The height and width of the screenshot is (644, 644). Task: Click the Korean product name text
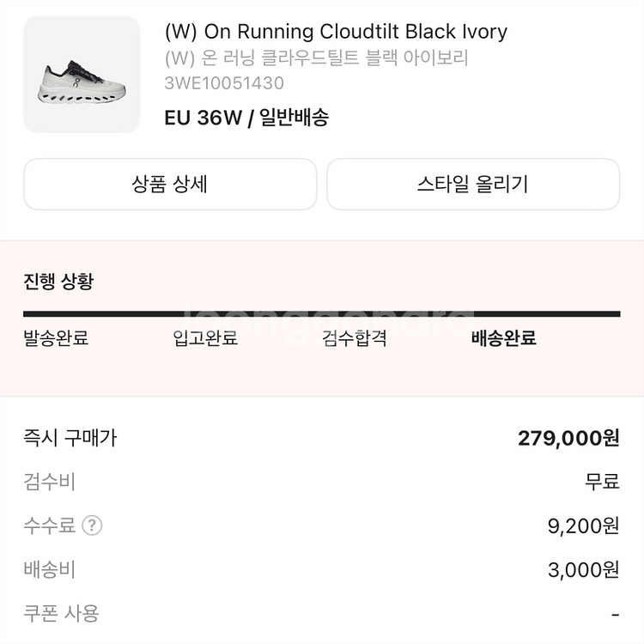point(316,58)
